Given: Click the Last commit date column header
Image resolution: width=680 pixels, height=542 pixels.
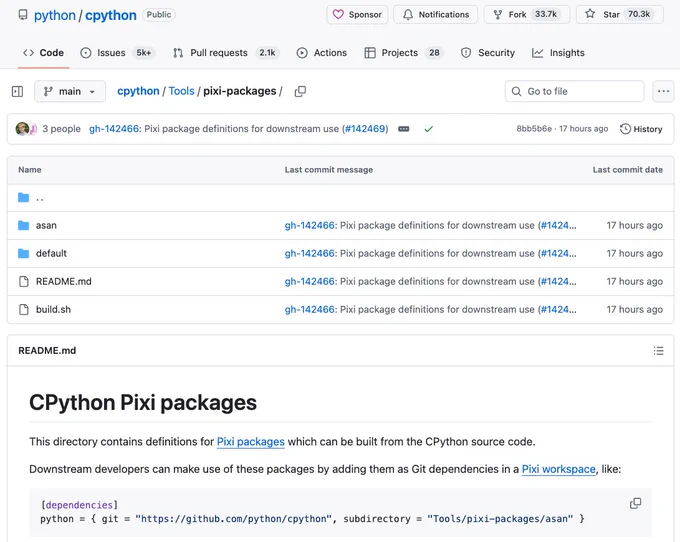Looking at the screenshot, I should point(628,170).
